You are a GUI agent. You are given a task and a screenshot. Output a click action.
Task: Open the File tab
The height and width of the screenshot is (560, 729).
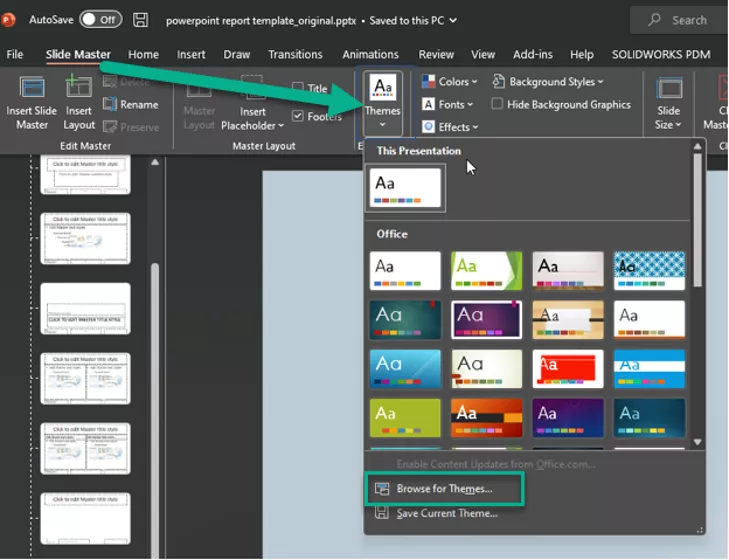(15, 54)
